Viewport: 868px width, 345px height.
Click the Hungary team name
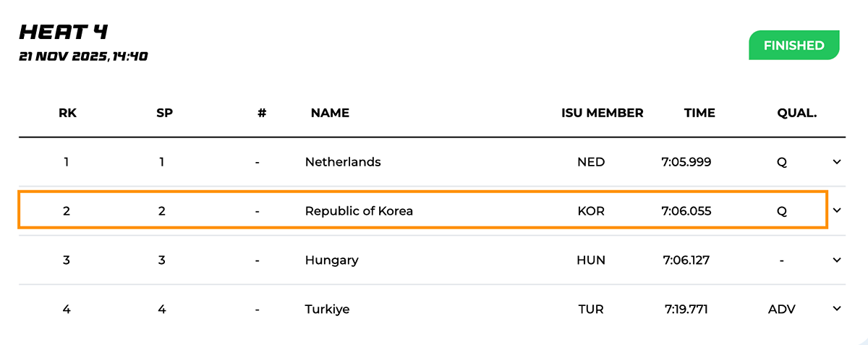331,260
